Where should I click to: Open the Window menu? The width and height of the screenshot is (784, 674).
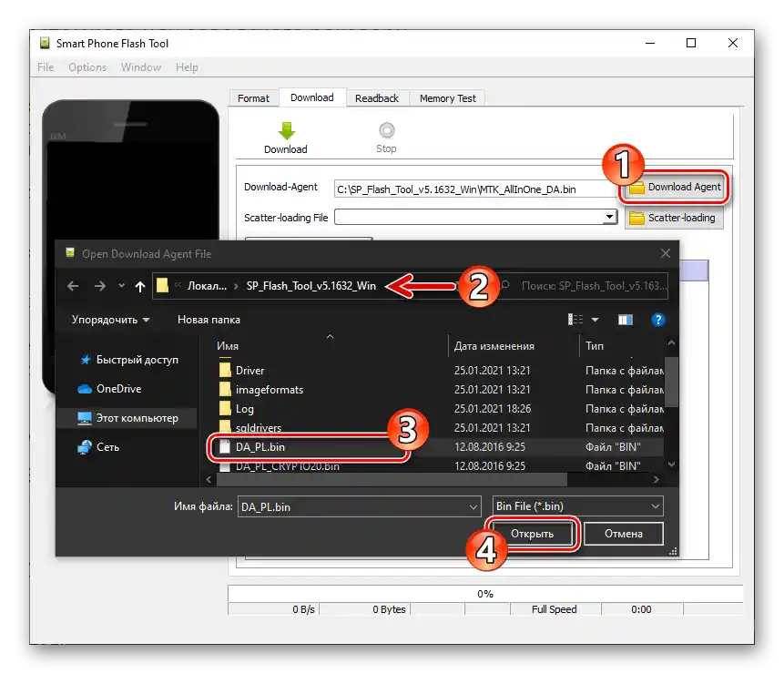click(141, 67)
